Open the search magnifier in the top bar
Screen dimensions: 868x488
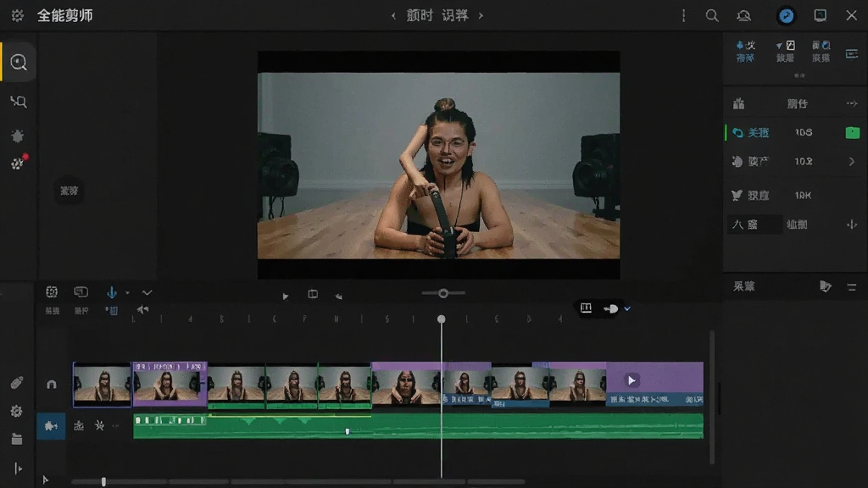(712, 15)
